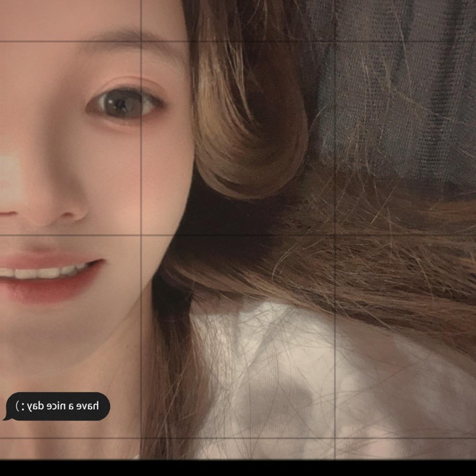Click the black bar below the photo
This screenshot has width=476, height=476.
tap(238, 468)
